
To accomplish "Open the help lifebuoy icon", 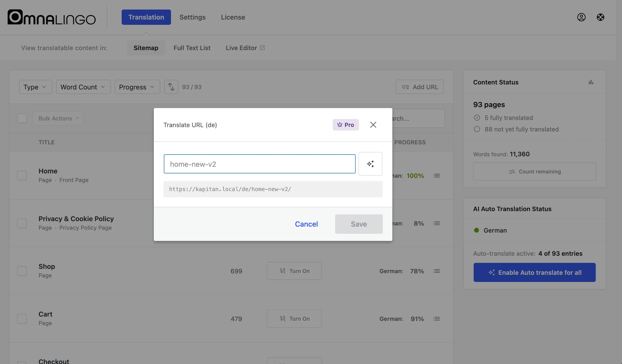I will click(600, 17).
